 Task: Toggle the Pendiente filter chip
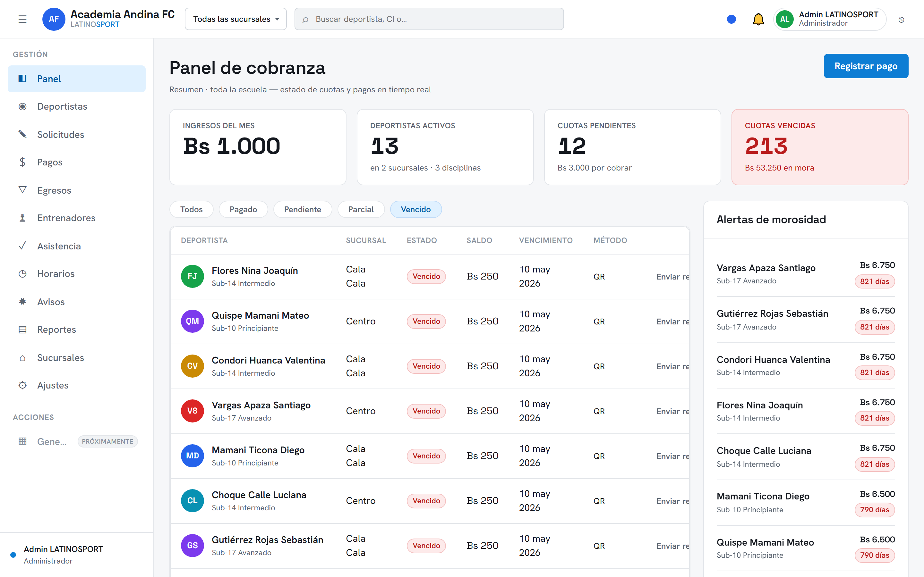pos(303,209)
